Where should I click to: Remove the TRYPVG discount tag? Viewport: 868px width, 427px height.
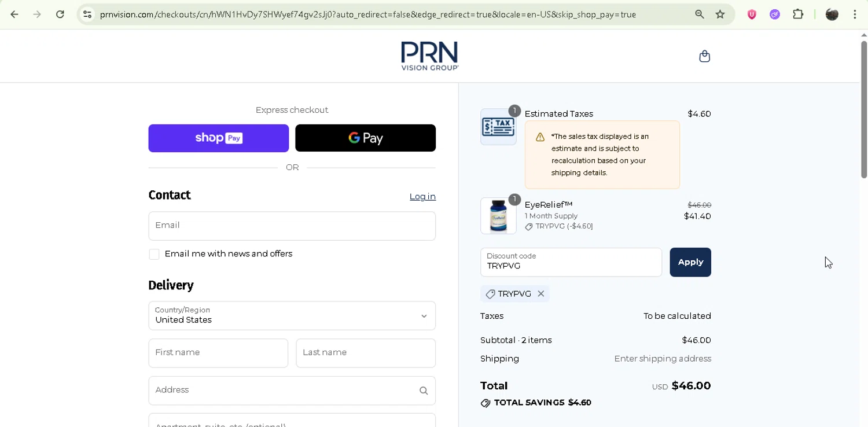(541, 294)
